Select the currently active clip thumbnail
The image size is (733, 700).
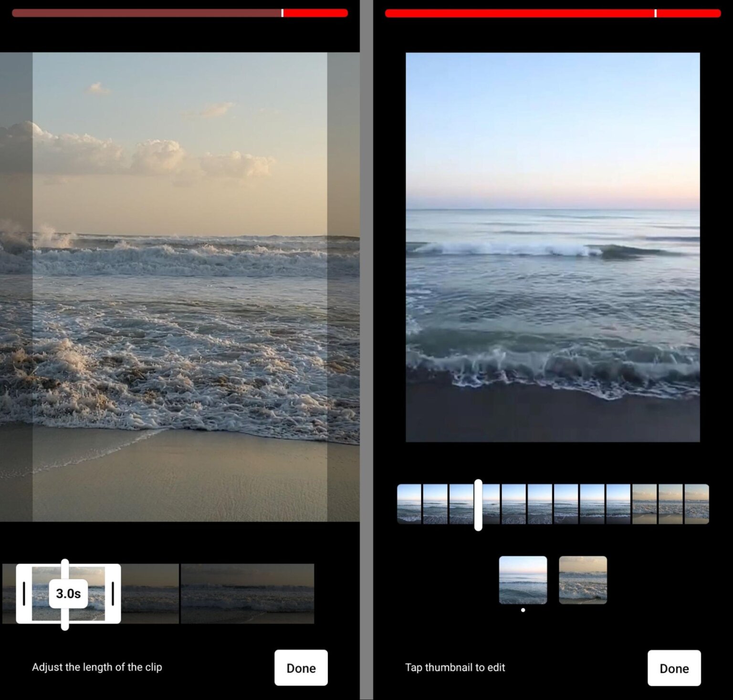[x=523, y=580]
